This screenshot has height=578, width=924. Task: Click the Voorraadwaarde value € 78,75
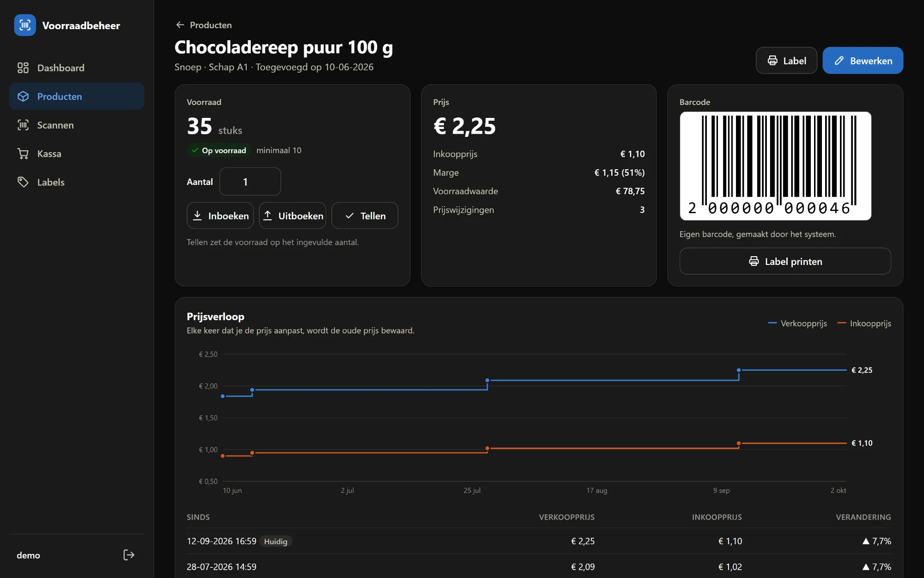click(x=630, y=191)
